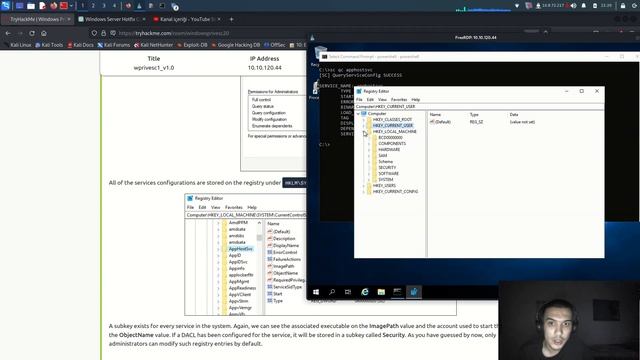Expand HKEY_CURRENT_CONFIG in the tree

[x=364, y=191]
